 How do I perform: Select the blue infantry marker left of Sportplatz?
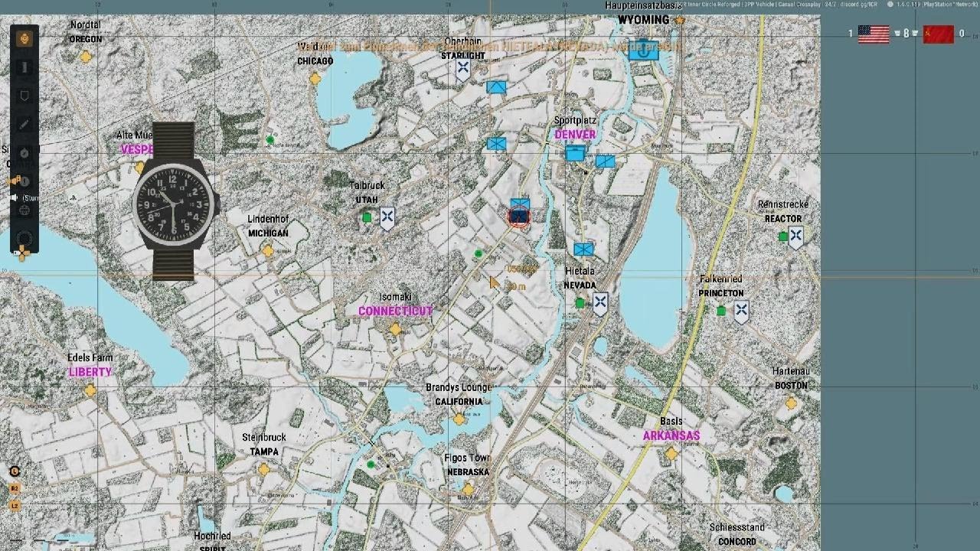[496, 143]
